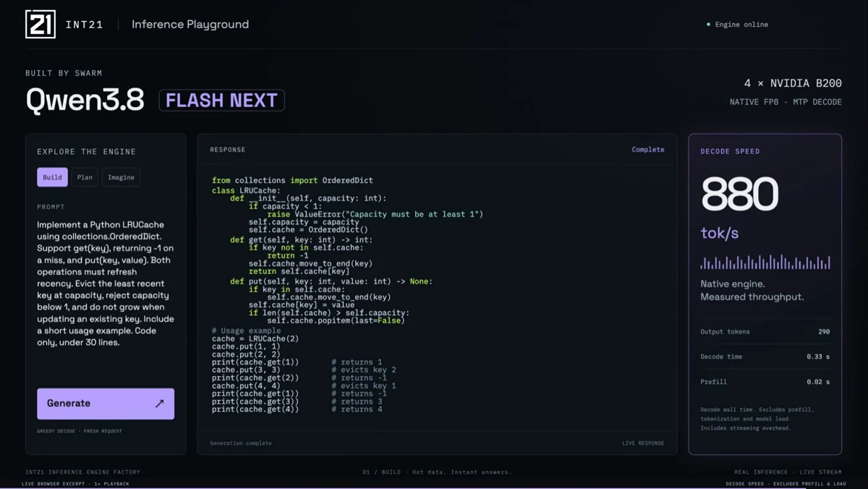Screen dimensions: 868x489
Task: Click the 'def put' method signature line
Action: pos(331,281)
